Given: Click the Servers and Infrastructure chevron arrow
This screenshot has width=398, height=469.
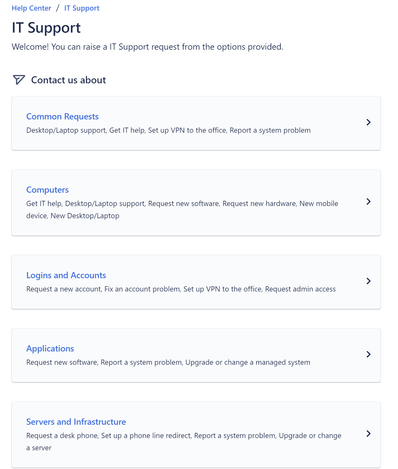Looking at the screenshot, I should point(368,434).
